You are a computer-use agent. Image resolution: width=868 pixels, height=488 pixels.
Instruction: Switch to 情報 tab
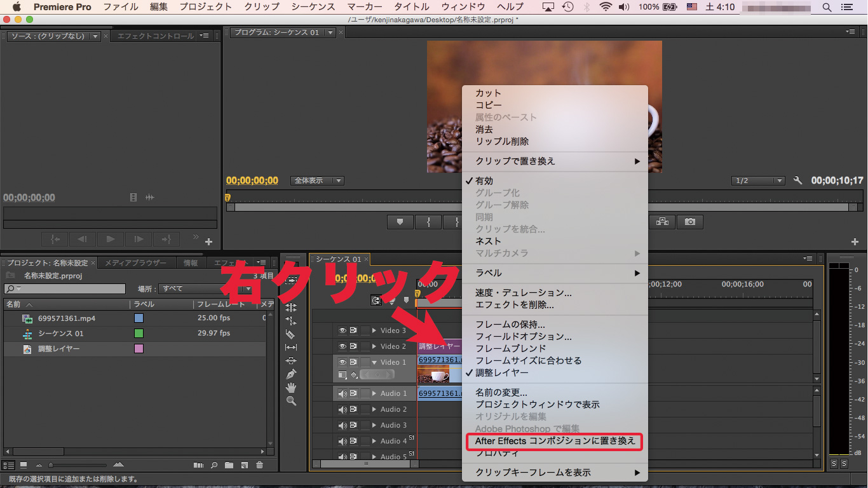pos(191,262)
